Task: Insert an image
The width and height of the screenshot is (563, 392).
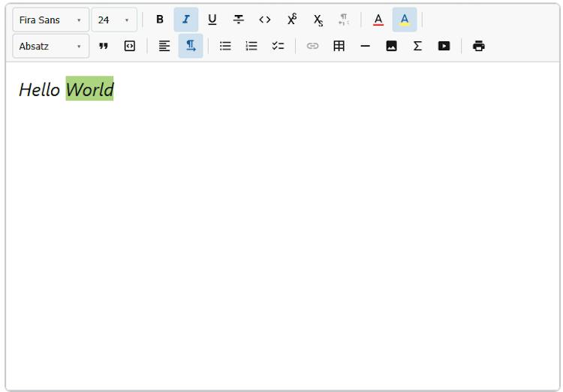Action: pyautogui.click(x=391, y=46)
